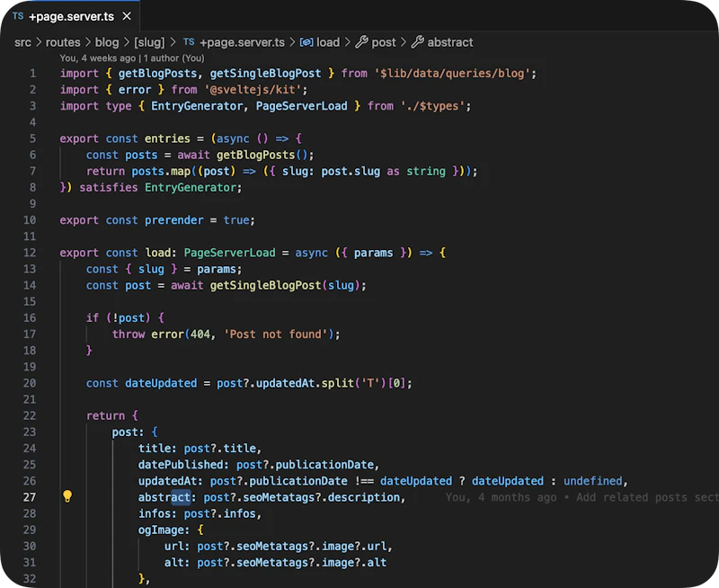Click the TS icon in the breadcrumb

[x=189, y=42]
